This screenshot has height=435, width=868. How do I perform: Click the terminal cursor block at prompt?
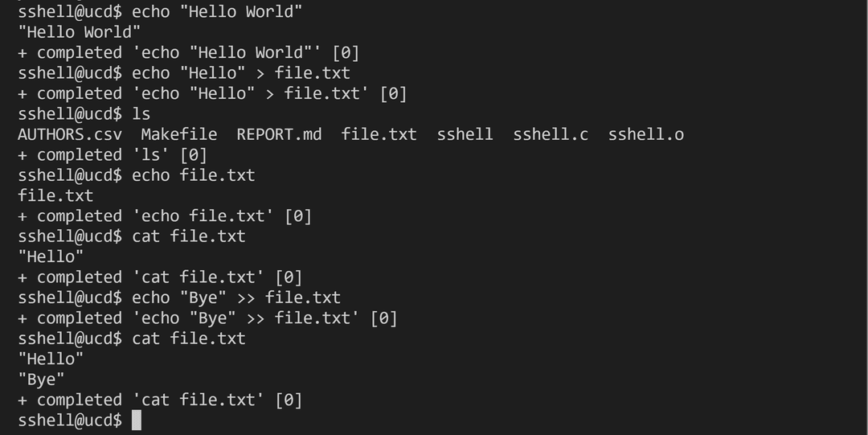[137, 420]
